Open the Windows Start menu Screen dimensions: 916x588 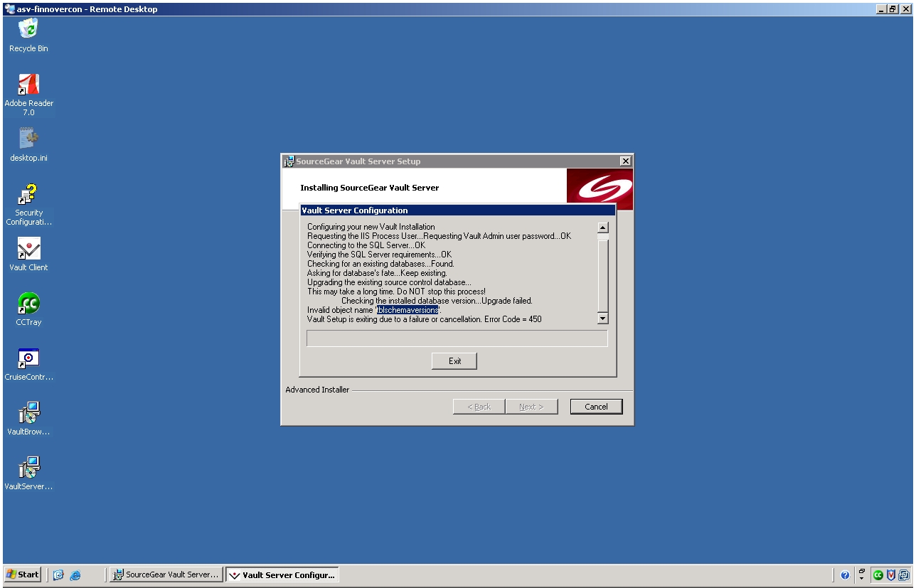[23, 574]
